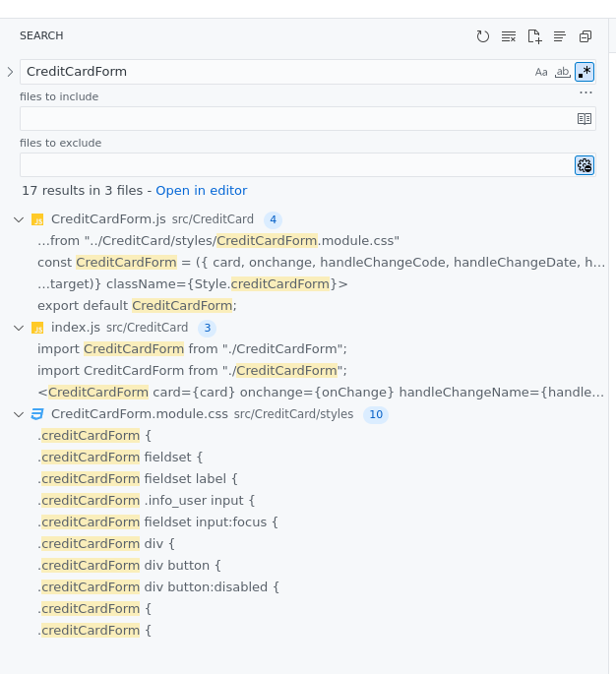Disable Use Regular Expression option
The width and height of the screenshot is (616, 674).
(585, 72)
